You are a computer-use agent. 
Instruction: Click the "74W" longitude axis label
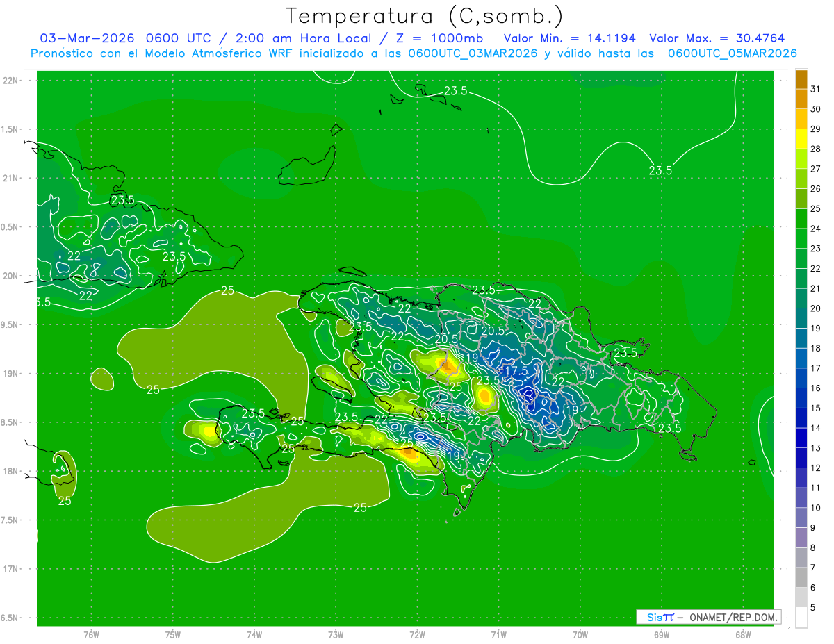254,635
